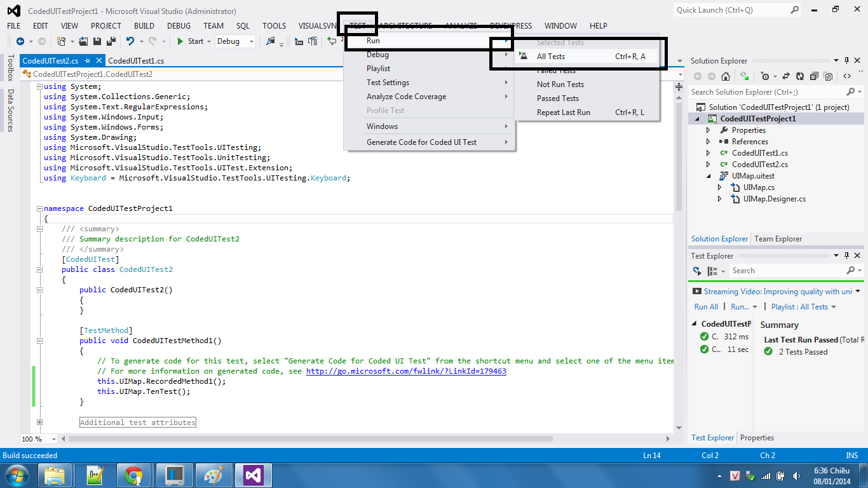The image size is (868, 488).
Task: Click the Show All Files icon
Action: 829,76
